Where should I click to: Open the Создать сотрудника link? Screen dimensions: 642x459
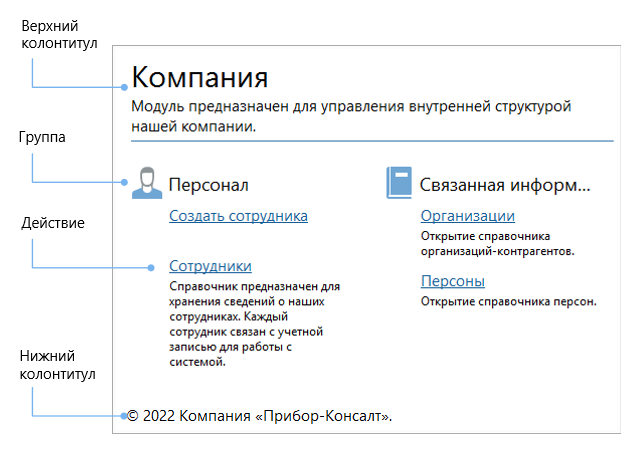[238, 215]
